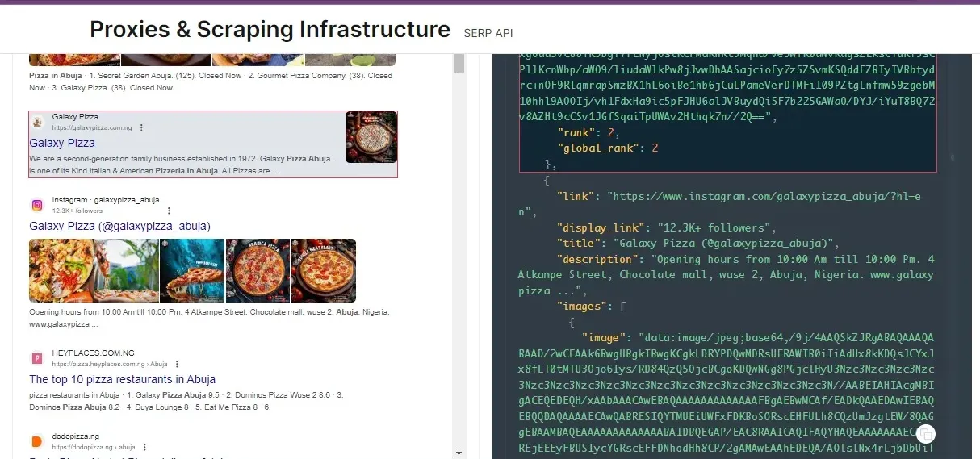Screen dimensions: 980x459
Task: Click the Galaxy Pizza site favicon
Action: 37,122
